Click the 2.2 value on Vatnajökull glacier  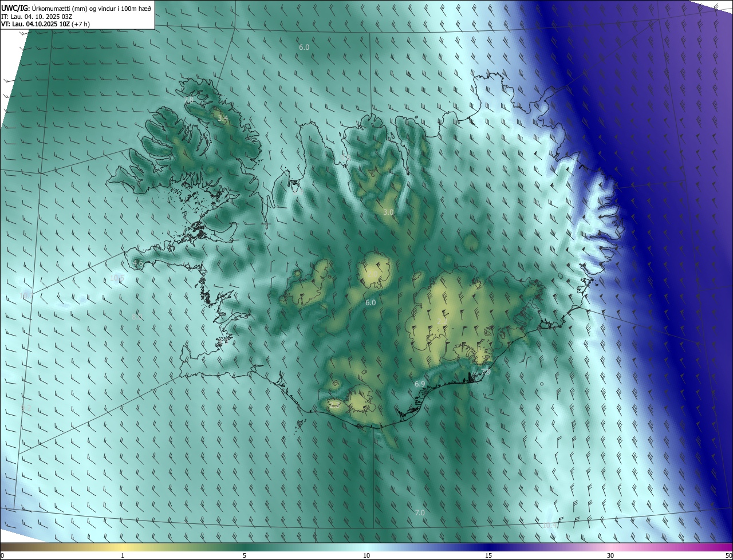[442, 322]
